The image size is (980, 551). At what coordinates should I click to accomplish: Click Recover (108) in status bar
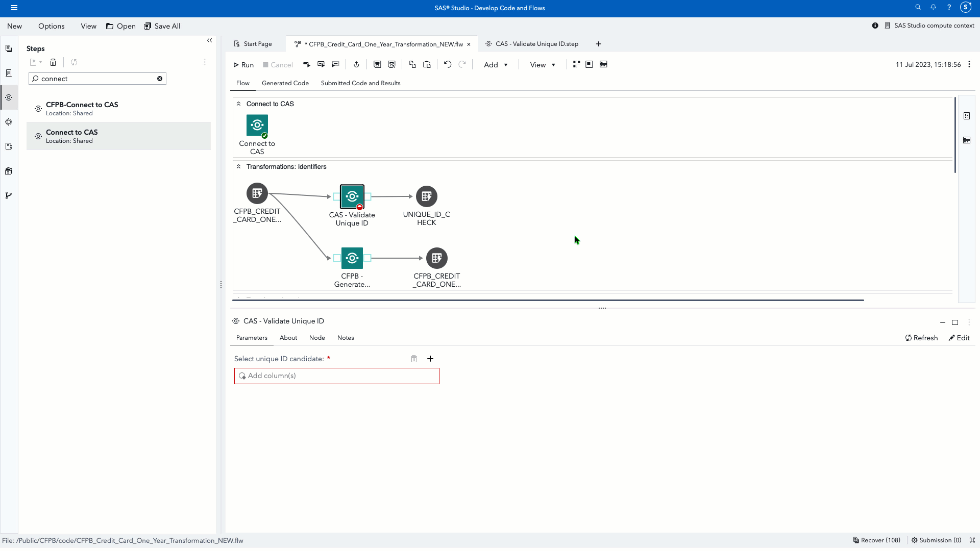tap(876, 540)
